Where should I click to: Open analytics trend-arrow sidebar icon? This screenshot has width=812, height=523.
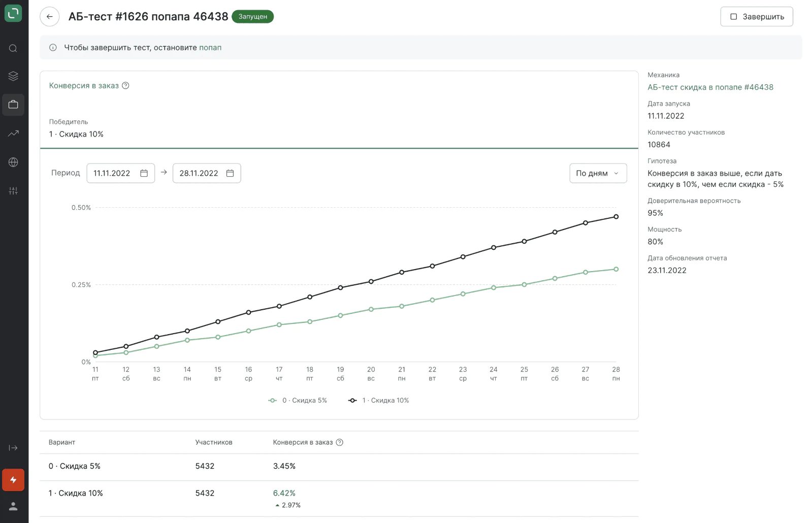click(x=13, y=134)
